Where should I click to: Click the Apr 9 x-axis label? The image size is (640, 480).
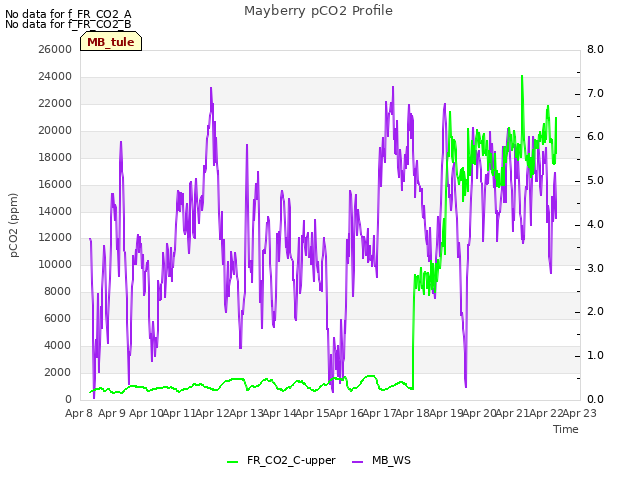[112, 413]
